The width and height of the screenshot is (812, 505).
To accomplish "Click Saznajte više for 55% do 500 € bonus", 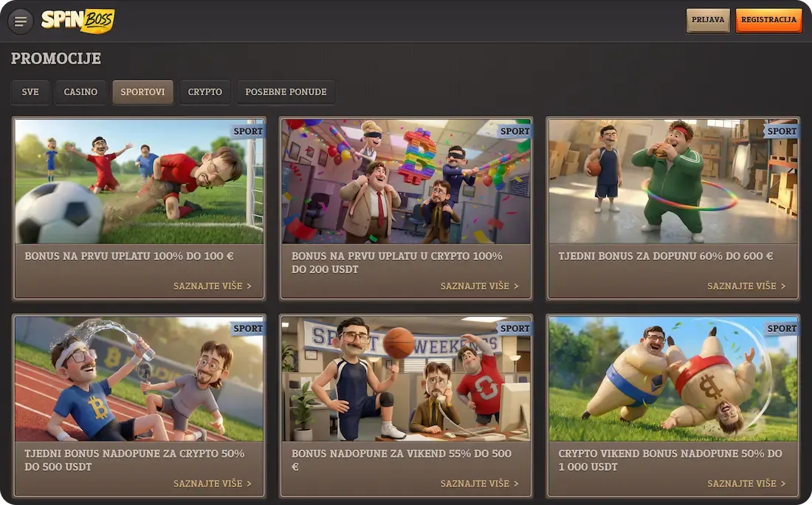I will click(x=480, y=484).
